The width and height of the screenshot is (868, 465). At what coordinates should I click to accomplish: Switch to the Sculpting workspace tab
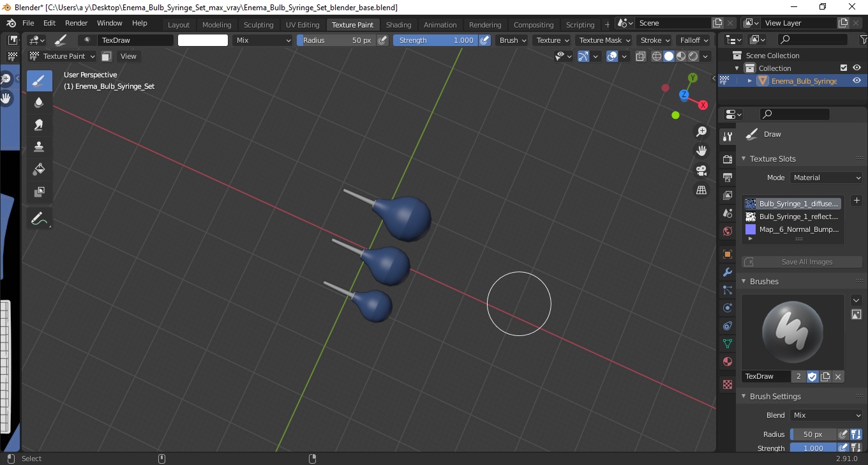point(258,25)
